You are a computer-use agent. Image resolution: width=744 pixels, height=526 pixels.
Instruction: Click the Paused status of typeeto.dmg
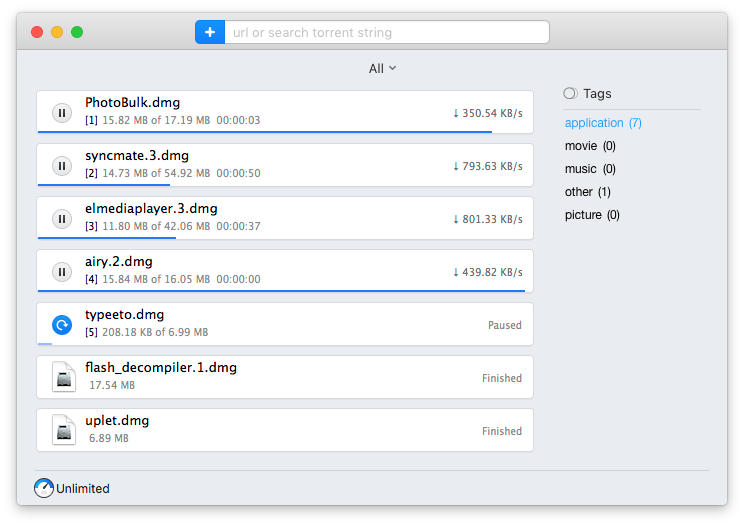[x=505, y=325]
